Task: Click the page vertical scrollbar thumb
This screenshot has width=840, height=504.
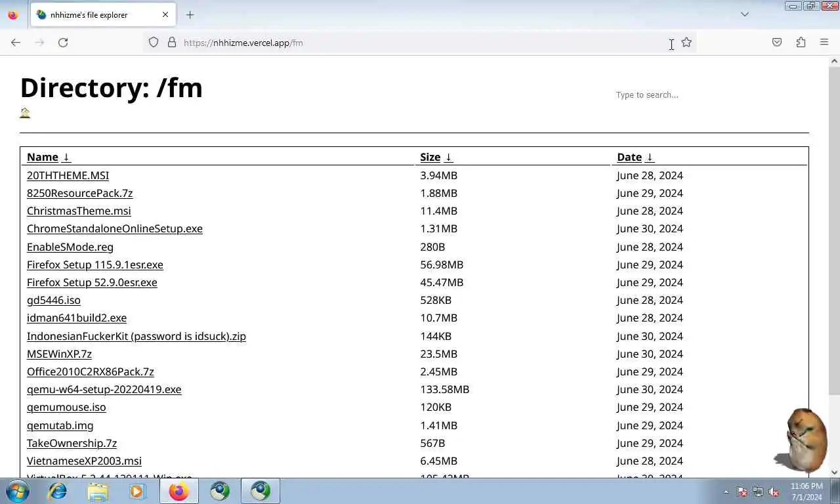Action: coord(834,230)
